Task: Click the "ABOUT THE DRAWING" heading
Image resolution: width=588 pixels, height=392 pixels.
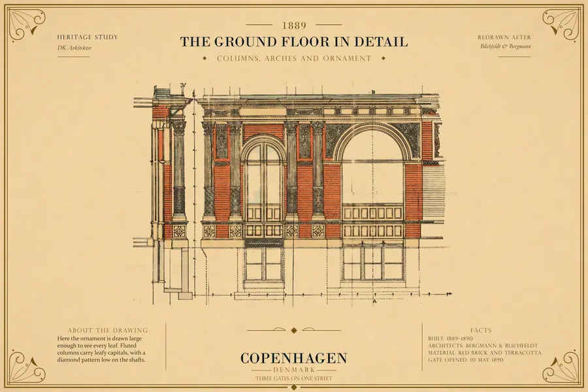Action: tap(108, 331)
